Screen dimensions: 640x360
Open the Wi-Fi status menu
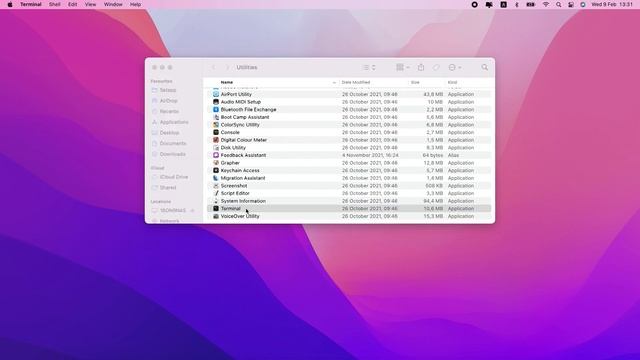click(546, 4)
